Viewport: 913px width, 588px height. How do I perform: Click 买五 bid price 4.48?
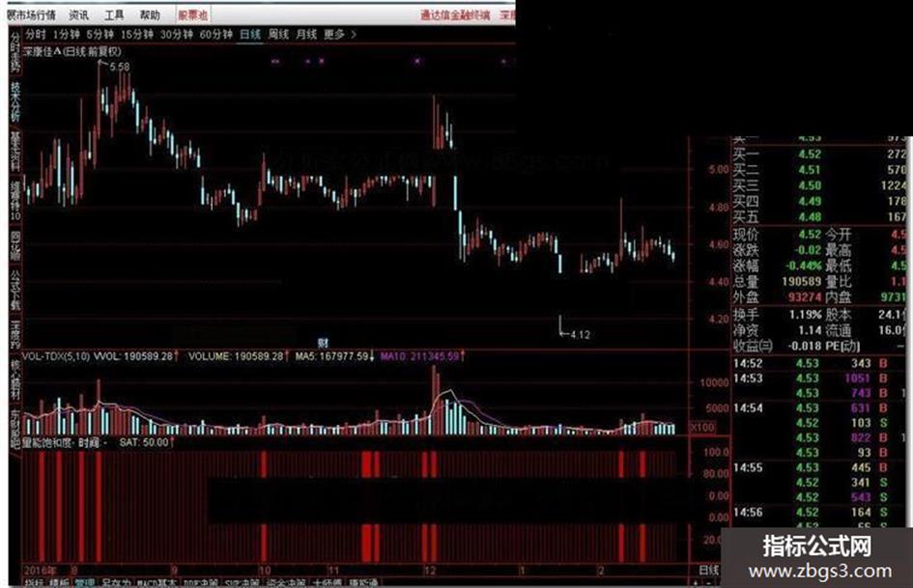[x=810, y=217]
